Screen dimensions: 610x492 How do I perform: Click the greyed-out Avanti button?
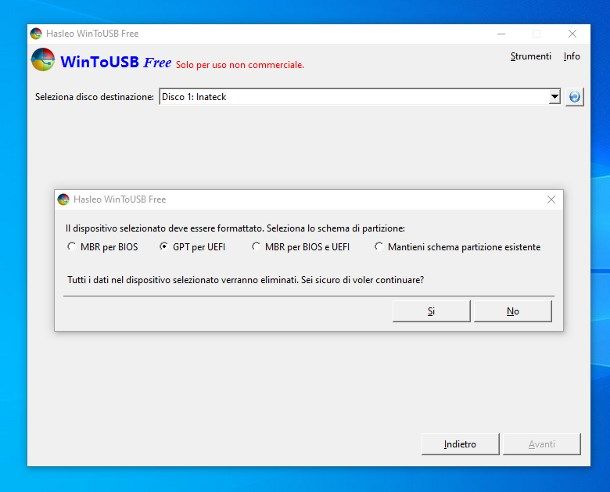click(542, 444)
